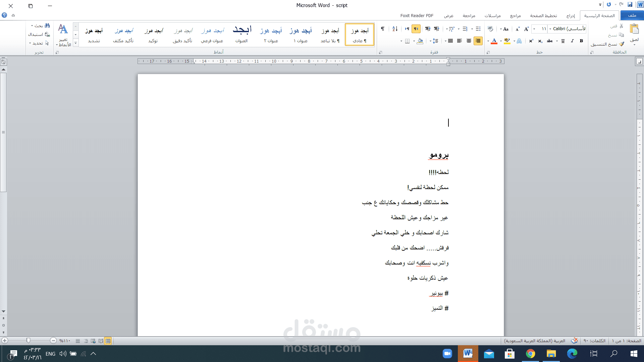Screen dimensions: 644x362
Task: Open the font size dropdown
Action: [534, 29]
